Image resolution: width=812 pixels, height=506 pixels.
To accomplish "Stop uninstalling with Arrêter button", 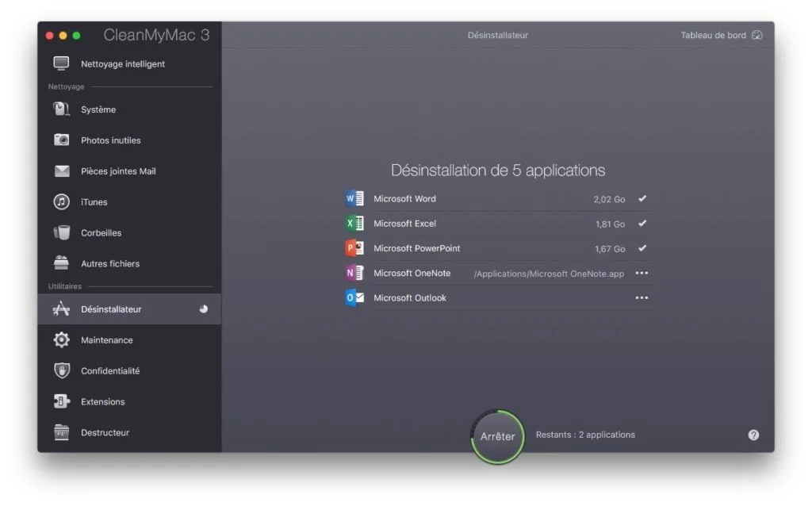I will [x=497, y=436].
